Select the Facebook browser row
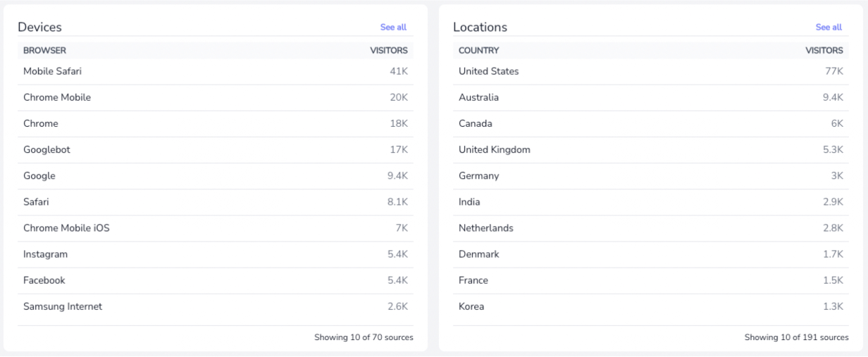868x357 pixels. (x=216, y=280)
